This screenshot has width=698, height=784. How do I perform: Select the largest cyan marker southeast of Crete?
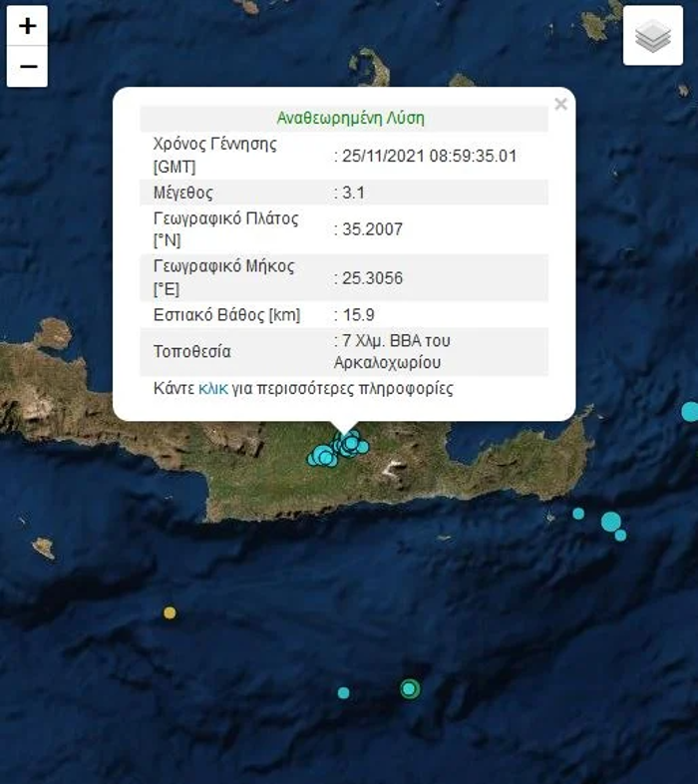[x=610, y=521]
